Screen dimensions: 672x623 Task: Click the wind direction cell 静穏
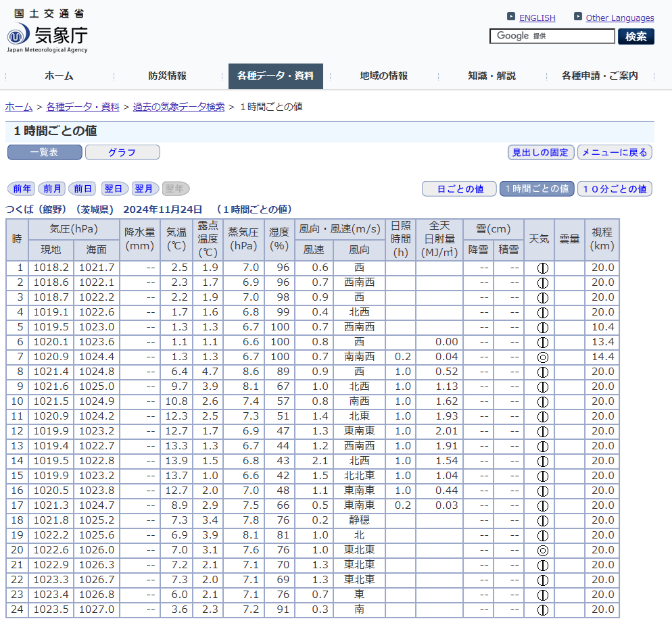[359, 520]
